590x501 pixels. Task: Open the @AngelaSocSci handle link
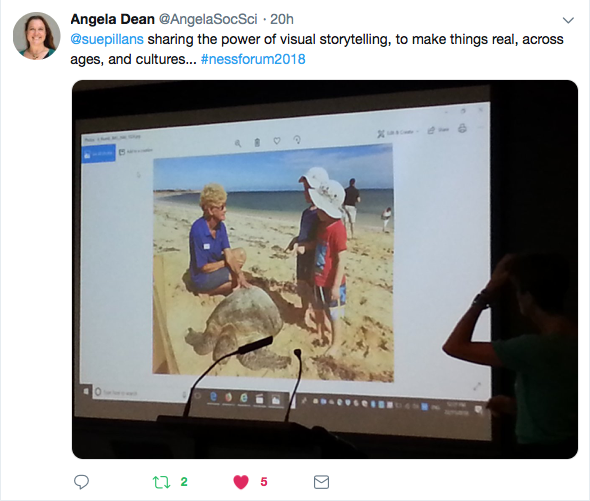tap(208, 19)
